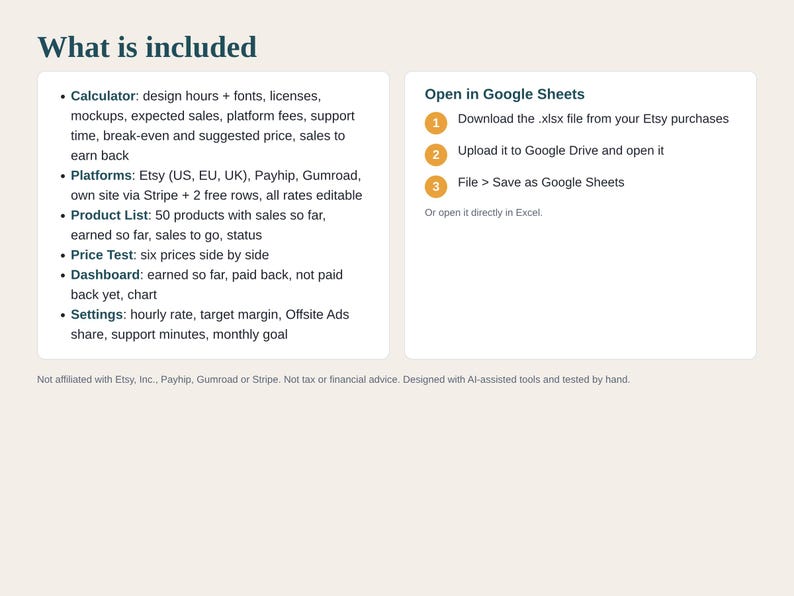Image resolution: width=794 pixels, height=596 pixels.
Task: Click 'share, support minutes, monthly goal' line
Action: 179,334
